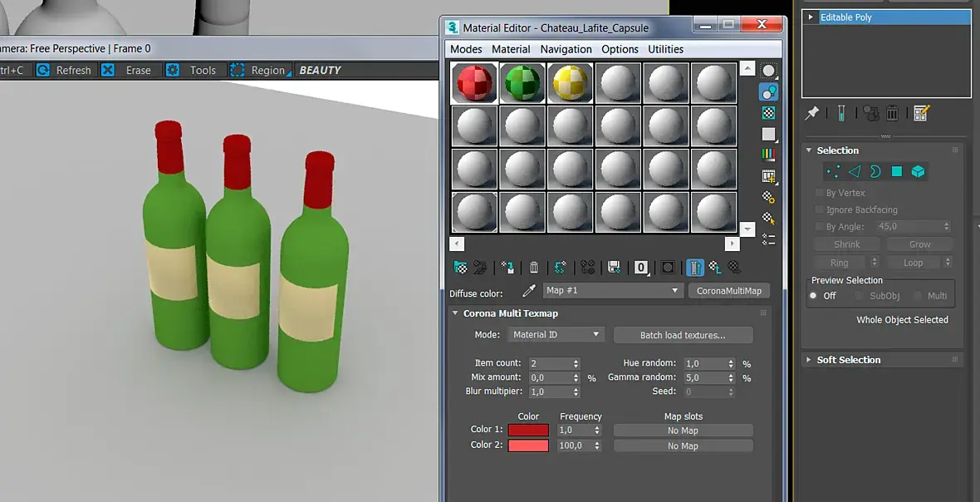This screenshot has width=980, height=502.
Task: Click Refresh in the render window
Action: tap(65, 70)
